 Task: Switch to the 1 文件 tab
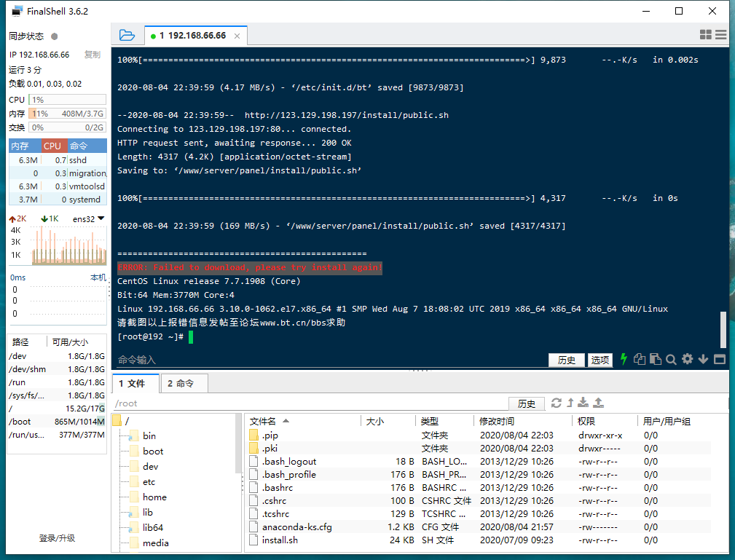pyautogui.click(x=136, y=383)
